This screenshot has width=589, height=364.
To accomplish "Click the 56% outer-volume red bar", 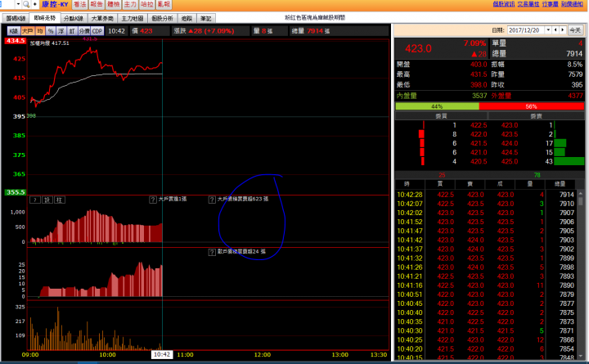I will pos(532,106).
